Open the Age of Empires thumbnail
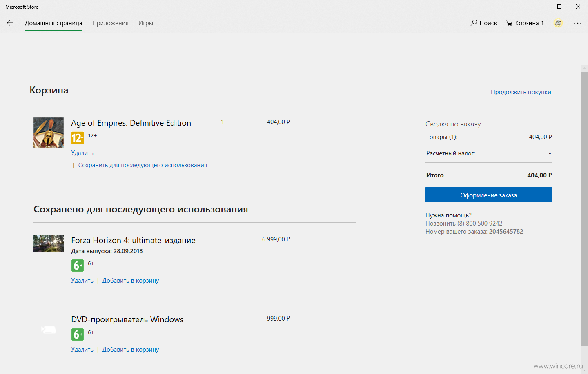This screenshot has width=588, height=374. pyautogui.click(x=49, y=133)
